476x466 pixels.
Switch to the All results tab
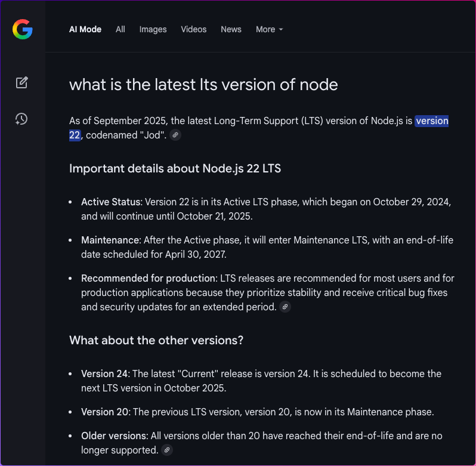point(120,29)
